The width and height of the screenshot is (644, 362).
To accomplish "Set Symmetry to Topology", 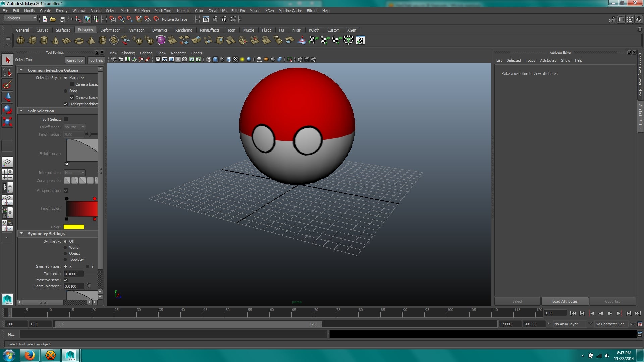I will pyautogui.click(x=65, y=259).
